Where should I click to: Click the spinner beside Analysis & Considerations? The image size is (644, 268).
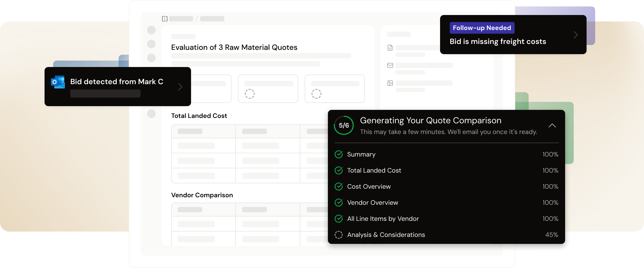coord(339,235)
